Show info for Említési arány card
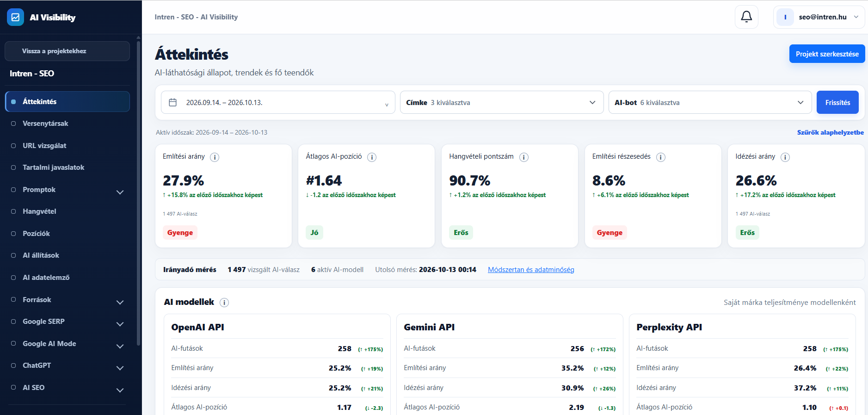 coord(215,157)
